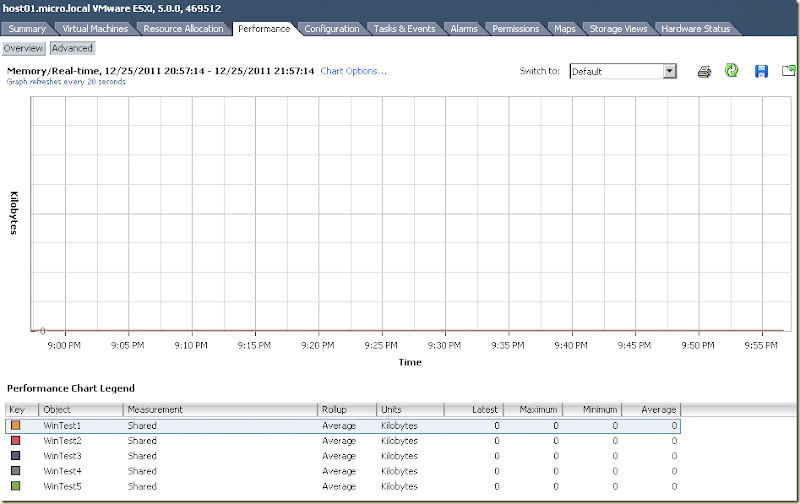Screen dimensions: 800x504
Task: Click the red WinTest2 color key
Action: click(x=16, y=441)
